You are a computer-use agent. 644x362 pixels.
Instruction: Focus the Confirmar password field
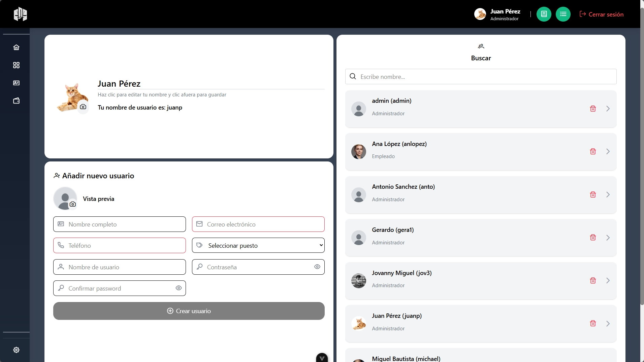(120, 288)
